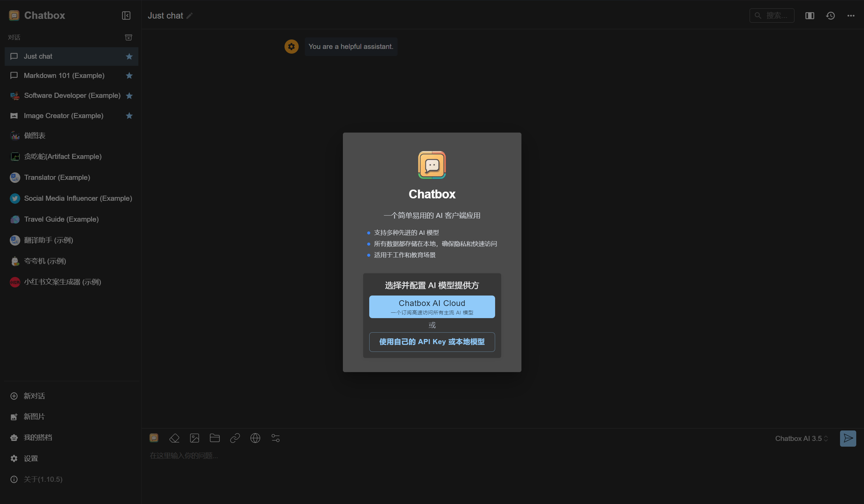Open 小红书文案生成器 (示例) conversation
Image resolution: width=864 pixels, height=504 pixels.
pyautogui.click(x=71, y=282)
